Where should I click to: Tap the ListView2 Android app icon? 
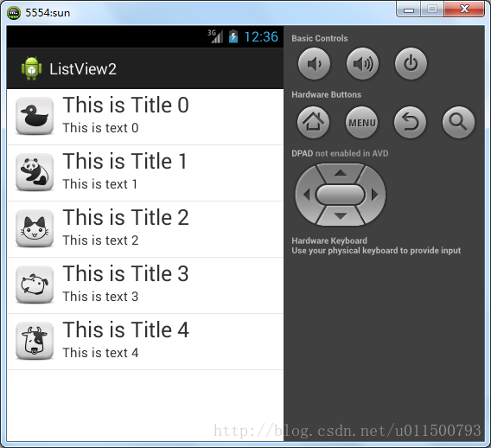[x=31, y=68]
